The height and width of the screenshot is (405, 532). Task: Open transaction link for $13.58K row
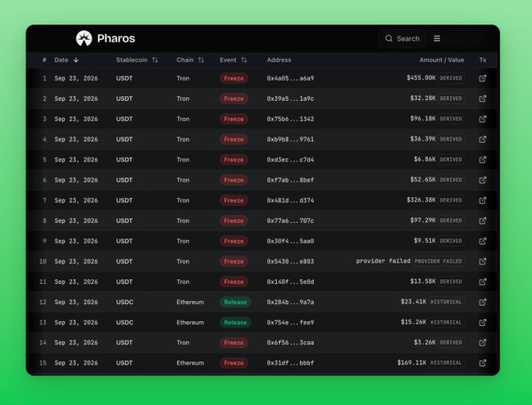483,282
